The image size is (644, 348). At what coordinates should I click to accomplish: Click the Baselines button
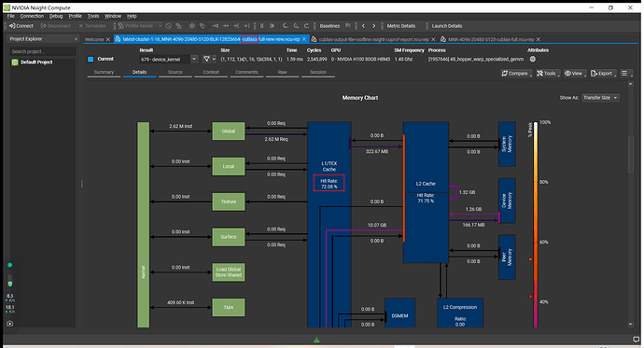[x=329, y=26]
